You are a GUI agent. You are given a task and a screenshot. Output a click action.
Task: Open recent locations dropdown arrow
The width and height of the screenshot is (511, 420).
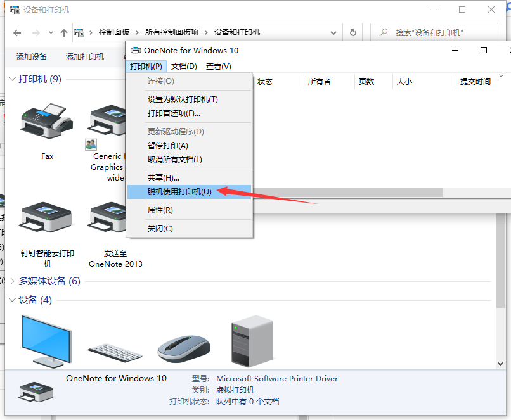point(51,32)
